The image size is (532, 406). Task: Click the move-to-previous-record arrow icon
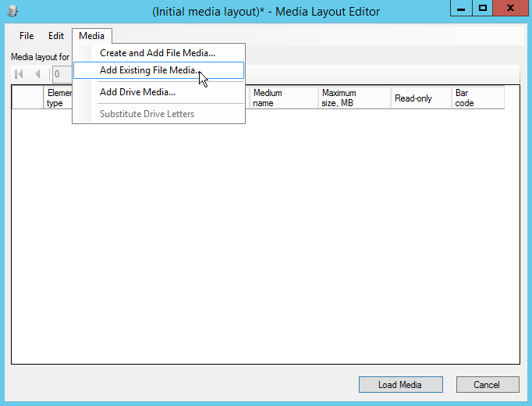(37, 74)
